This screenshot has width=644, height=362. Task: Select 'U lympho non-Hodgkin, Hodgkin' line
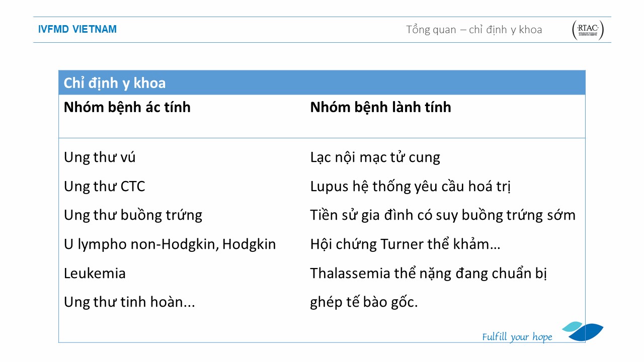pos(170,244)
